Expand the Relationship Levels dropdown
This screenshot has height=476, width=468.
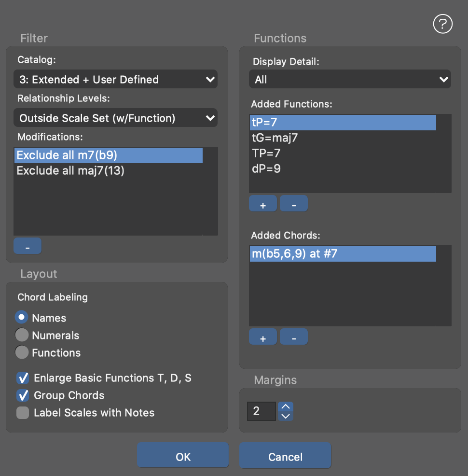click(115, 118)
